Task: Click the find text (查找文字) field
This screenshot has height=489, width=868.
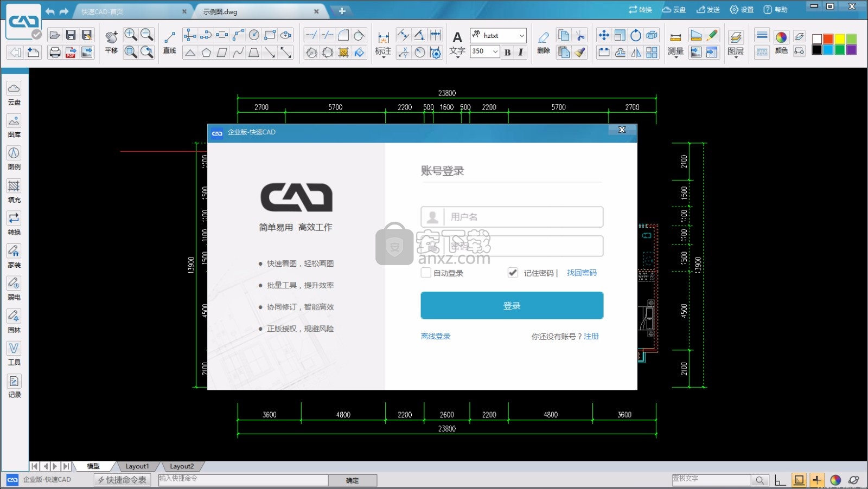Action: (711, 480)
